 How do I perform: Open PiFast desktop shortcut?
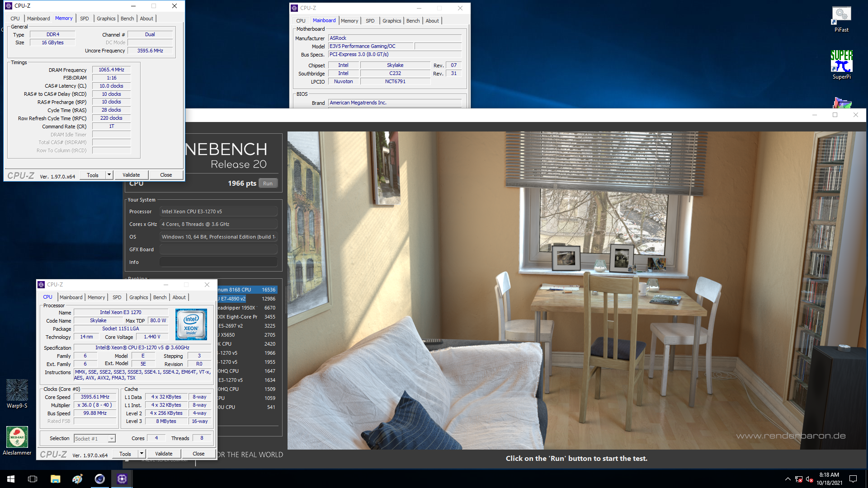[841, 20]
